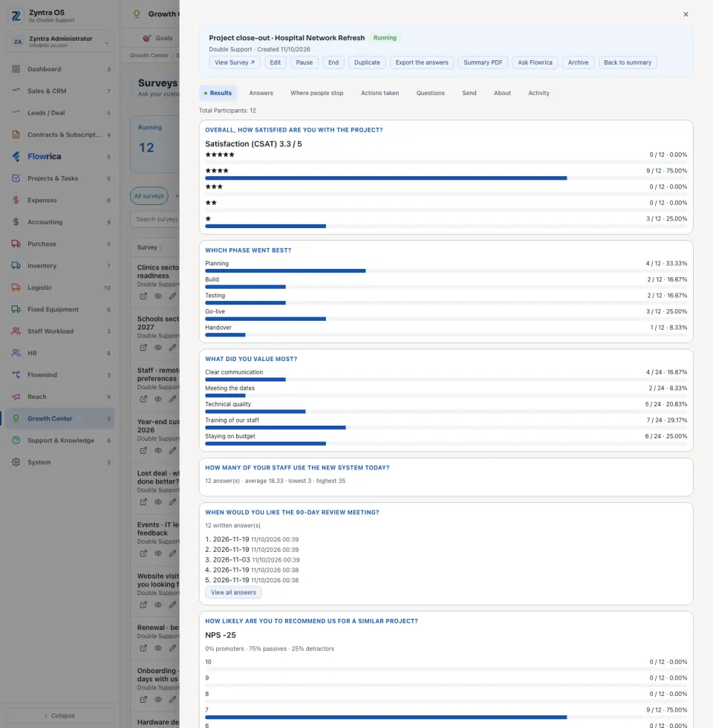
Task: Toggle eye preview for Year-end survey
Action: pos(157,450)
